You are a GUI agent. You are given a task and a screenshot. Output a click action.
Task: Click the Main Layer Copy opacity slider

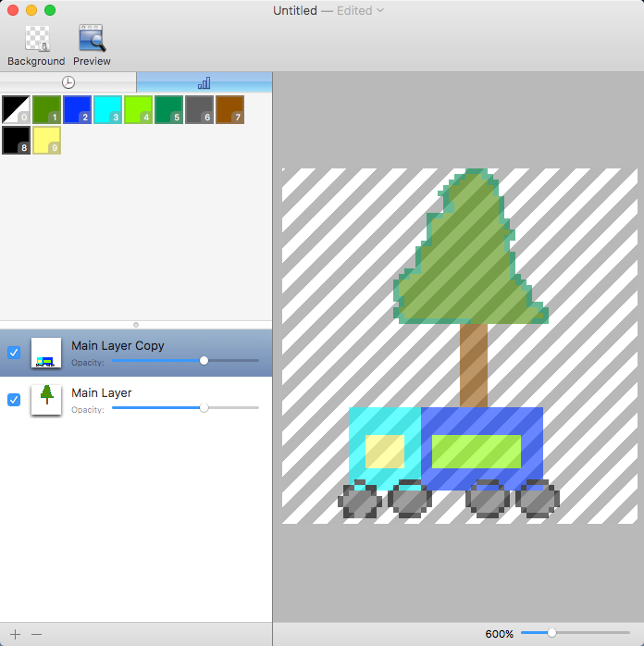point(204,360)
